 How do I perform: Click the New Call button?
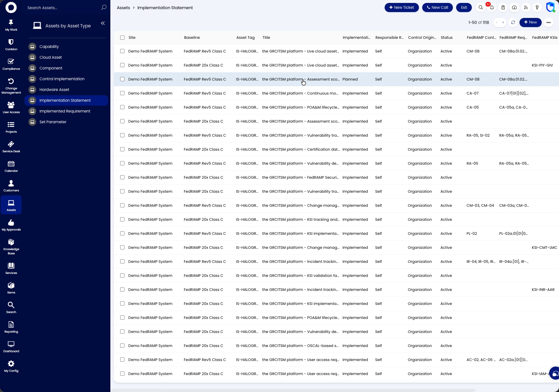pos(437,8)
